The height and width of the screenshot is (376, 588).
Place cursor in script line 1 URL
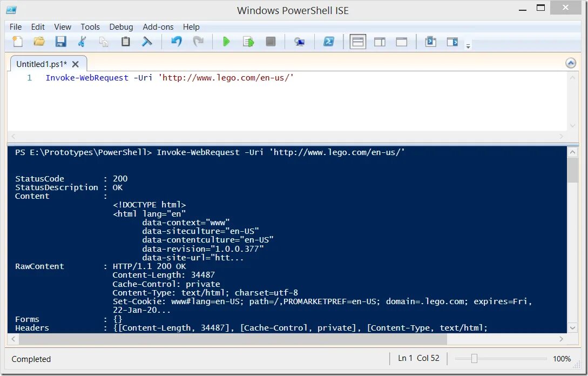tap(226, 78)
